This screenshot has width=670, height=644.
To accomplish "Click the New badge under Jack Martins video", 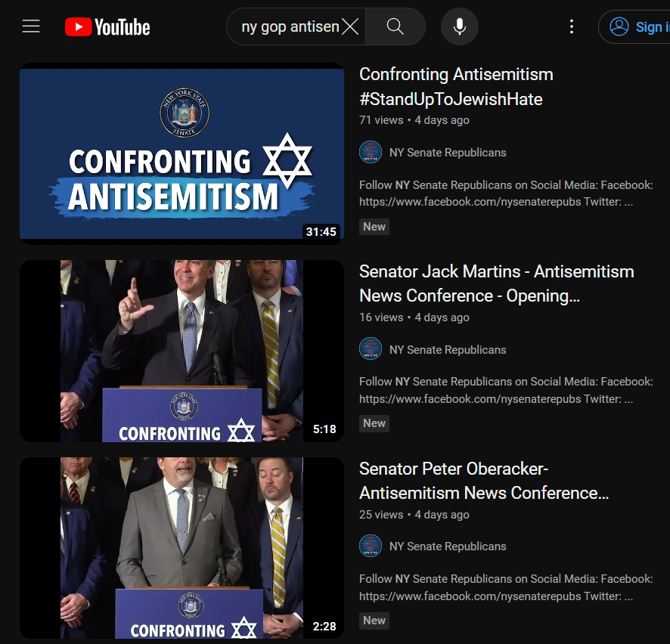I will coord(374,423).
